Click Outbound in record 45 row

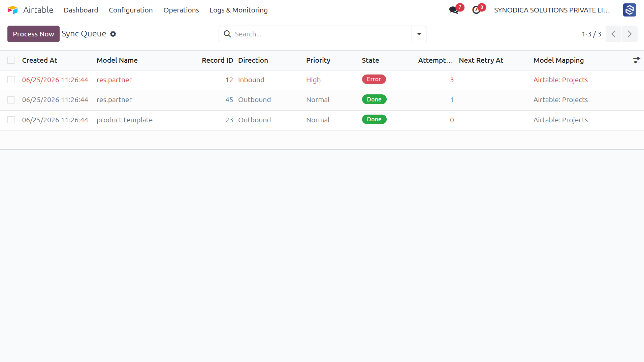tap(254, 100)
